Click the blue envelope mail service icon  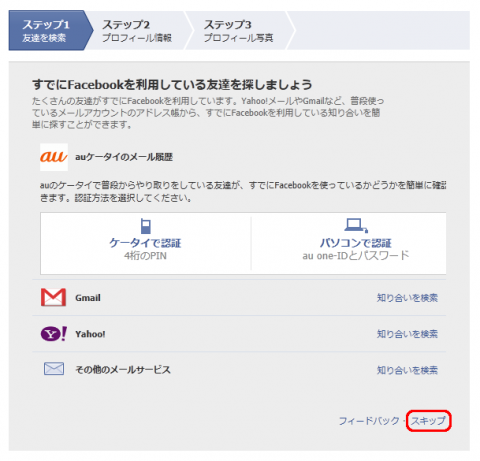tap(54, 369)
